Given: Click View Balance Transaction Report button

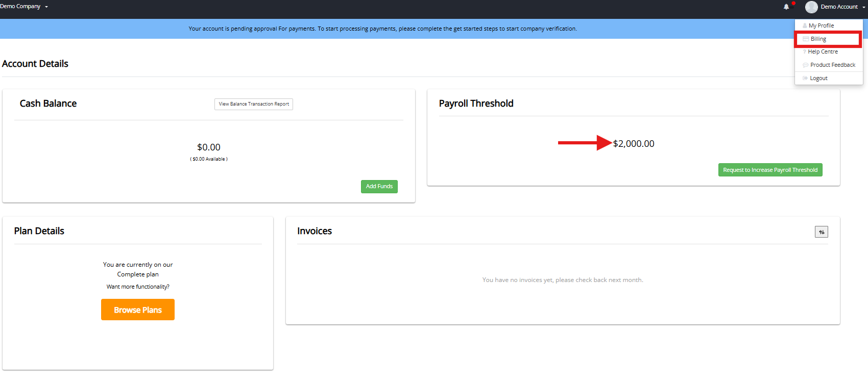Looking at the screenshot, I should click(254, 104).
